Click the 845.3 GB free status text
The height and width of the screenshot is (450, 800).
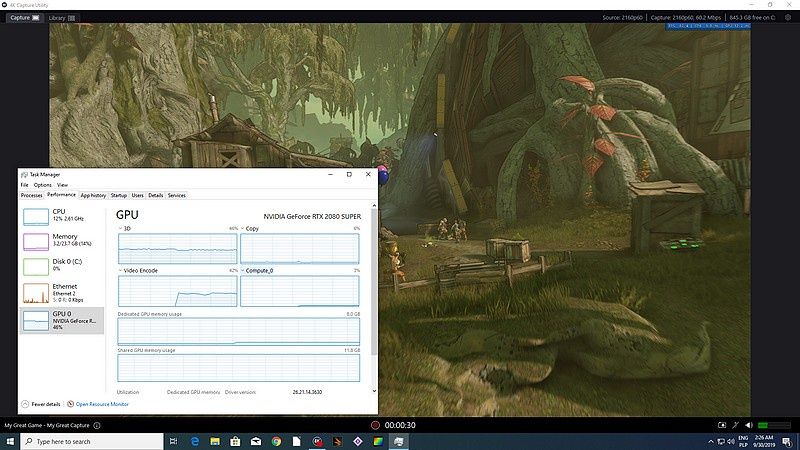752,17
